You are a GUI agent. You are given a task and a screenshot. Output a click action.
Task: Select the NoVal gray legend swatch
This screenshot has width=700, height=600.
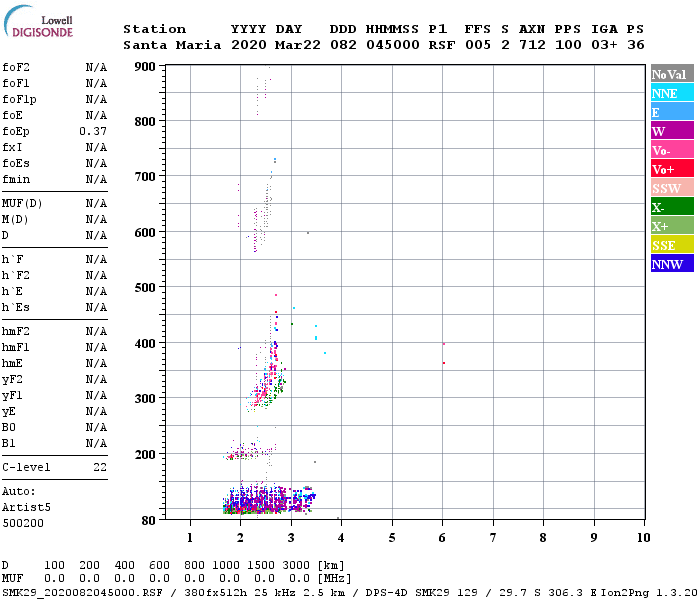click(672, 74)
